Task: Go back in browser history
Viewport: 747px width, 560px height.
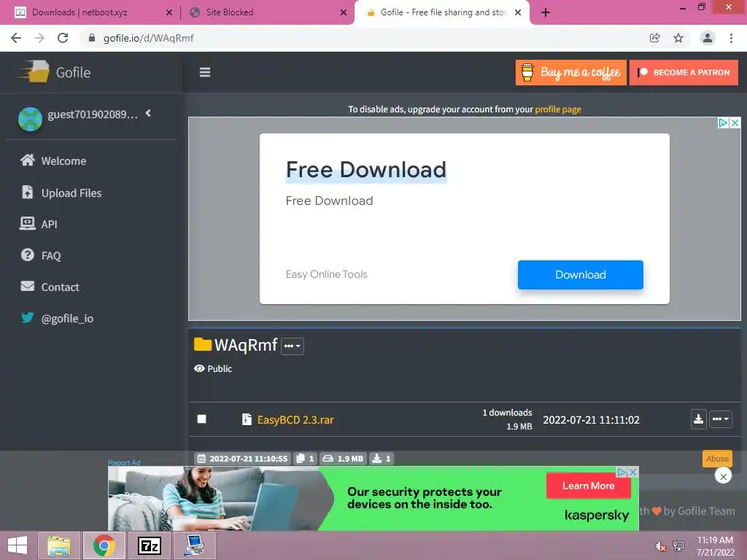Action: tap(16, 38)
